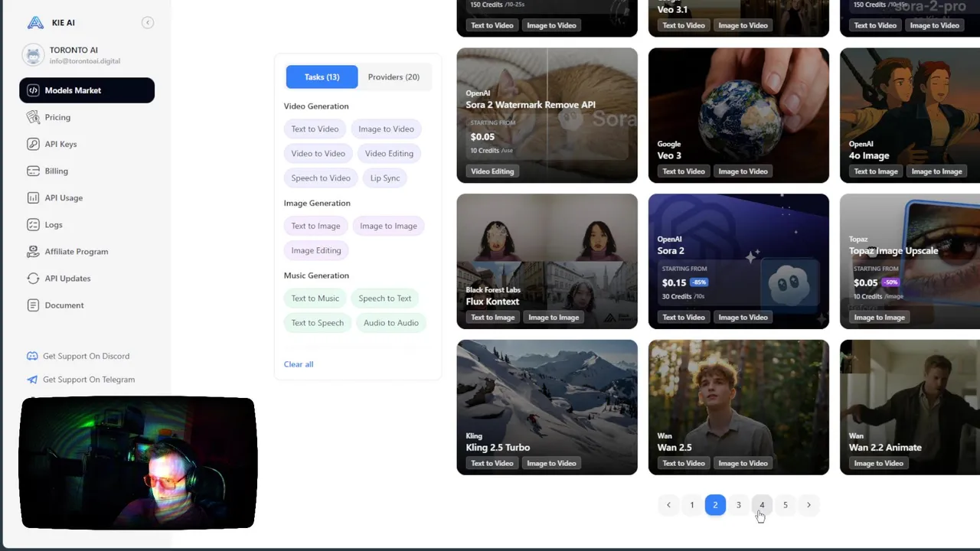
Task: Click the Models Market code icon
Action: pos(33,90)
